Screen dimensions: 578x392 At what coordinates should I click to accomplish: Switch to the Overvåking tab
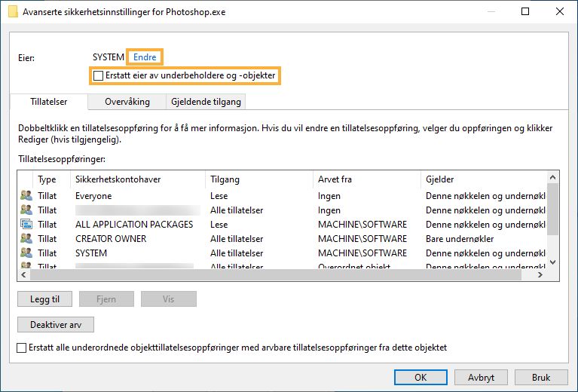tap(127, 102)
